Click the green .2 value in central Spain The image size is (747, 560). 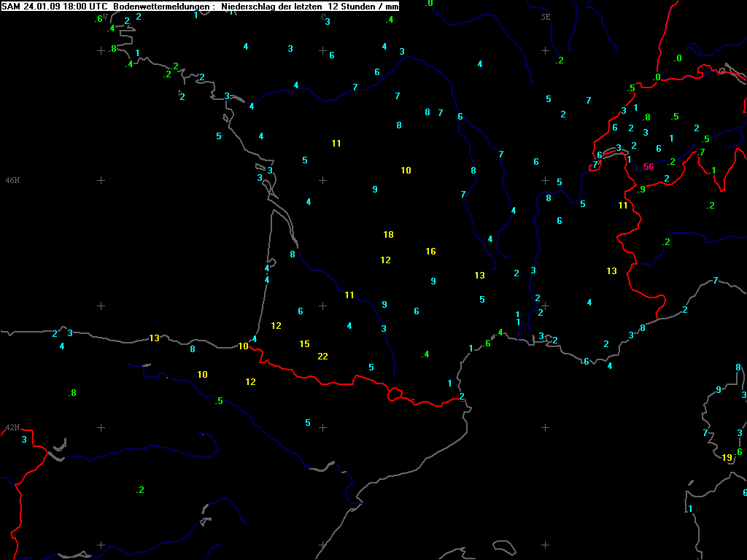click(140, 490)
